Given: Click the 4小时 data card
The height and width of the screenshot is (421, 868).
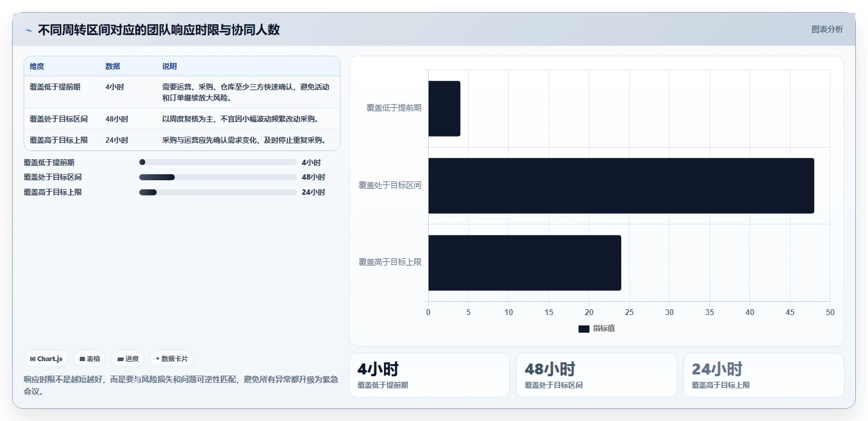Looking at the screenshot, I should click(429, 375).
